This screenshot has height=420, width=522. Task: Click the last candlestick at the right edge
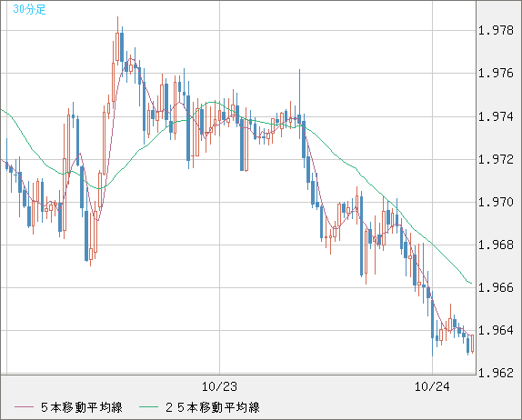(x=472, y=344)
